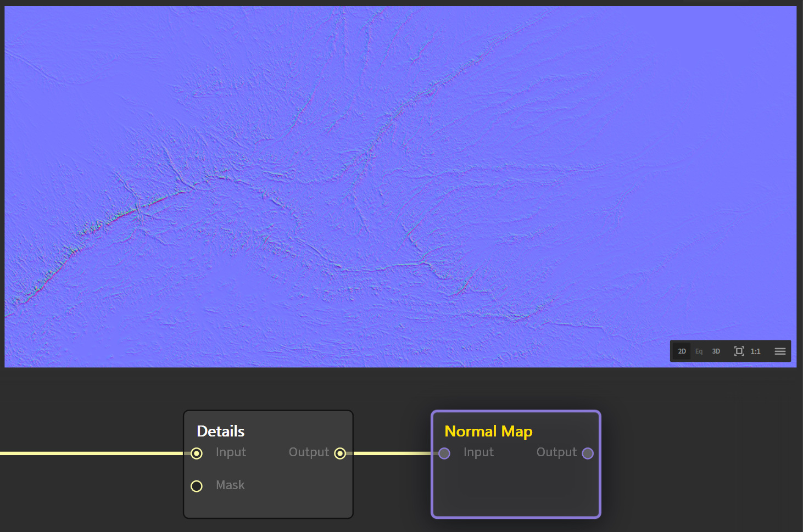Click the Output label on Details node
Screen dimensions: 803x532
point(309,452)
